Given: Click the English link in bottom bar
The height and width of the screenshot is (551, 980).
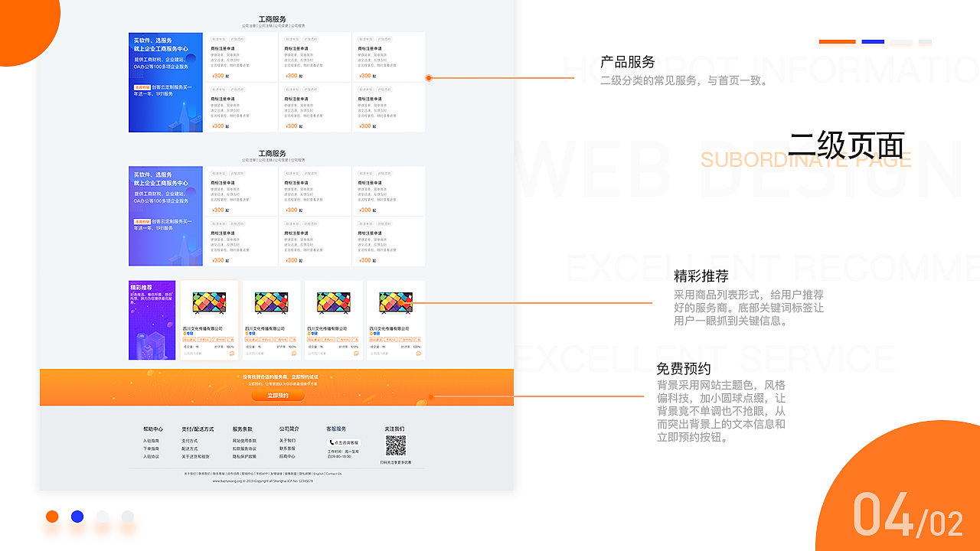Looking at the screenshot, I should (318, 474).
